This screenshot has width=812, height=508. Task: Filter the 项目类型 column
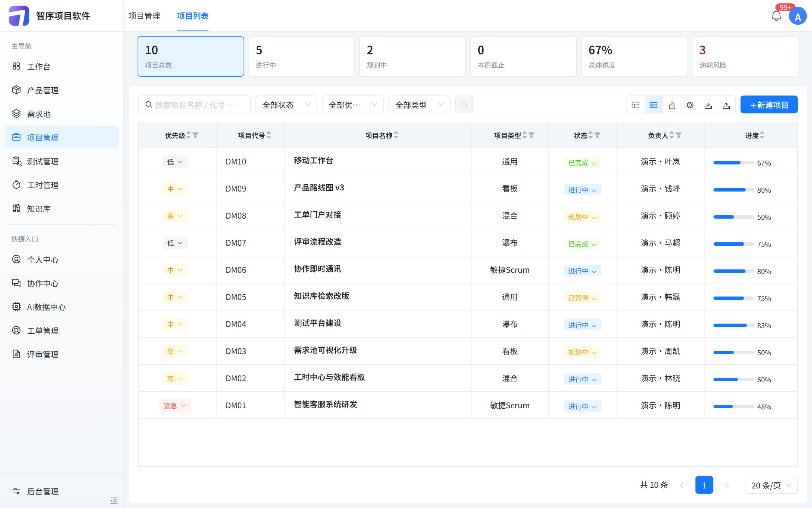pyautogui.click(x=531, y=135)
